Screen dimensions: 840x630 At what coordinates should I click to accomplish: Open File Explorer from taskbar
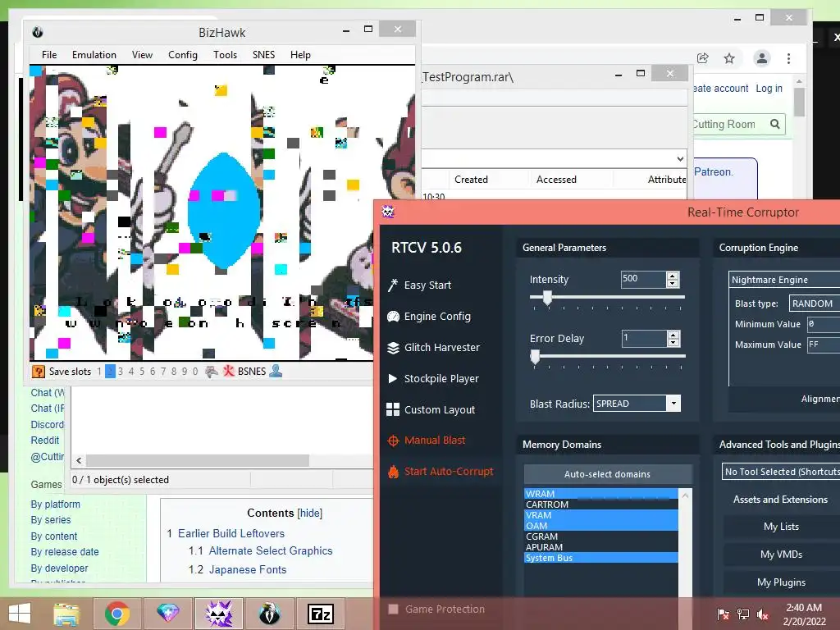click(66, 614)
